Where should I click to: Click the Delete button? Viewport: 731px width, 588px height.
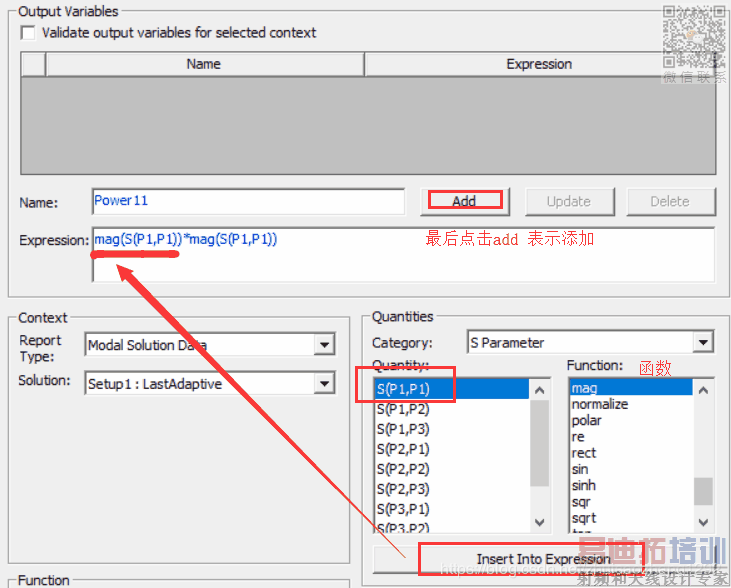(x=670, y=201)
